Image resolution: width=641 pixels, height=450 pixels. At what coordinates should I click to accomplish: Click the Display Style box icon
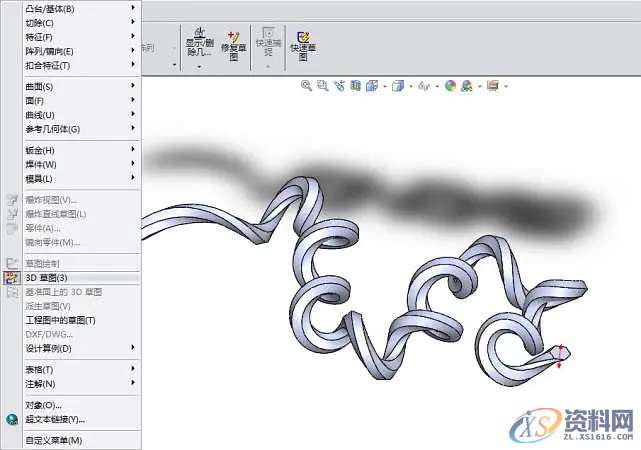click(397, 86)
